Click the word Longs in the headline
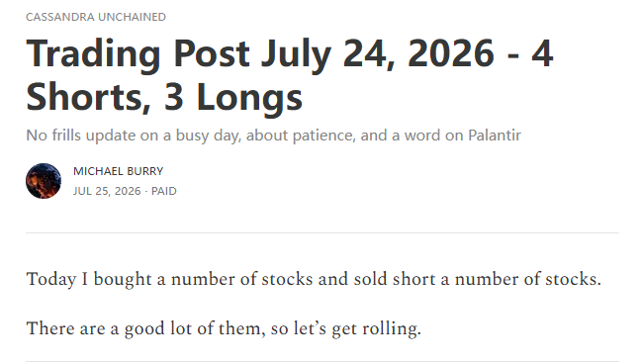This screenshot has height=364, width=642. [x=249, y=98]
